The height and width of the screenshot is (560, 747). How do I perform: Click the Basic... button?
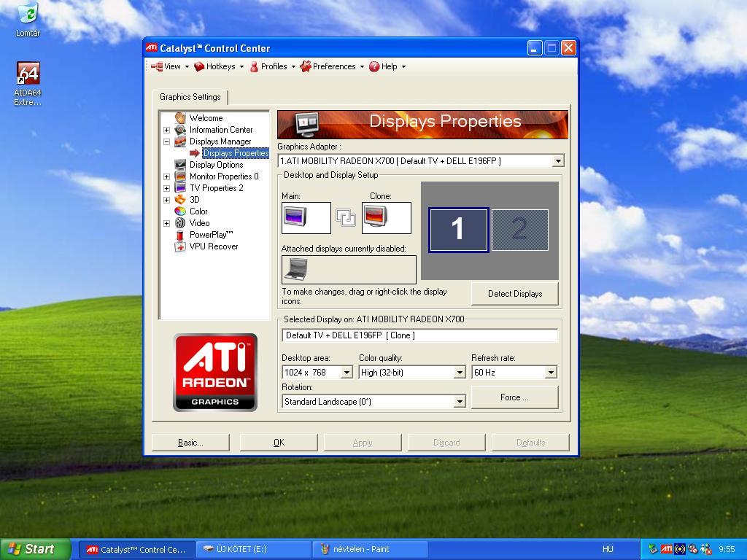(x=190, y=443)
